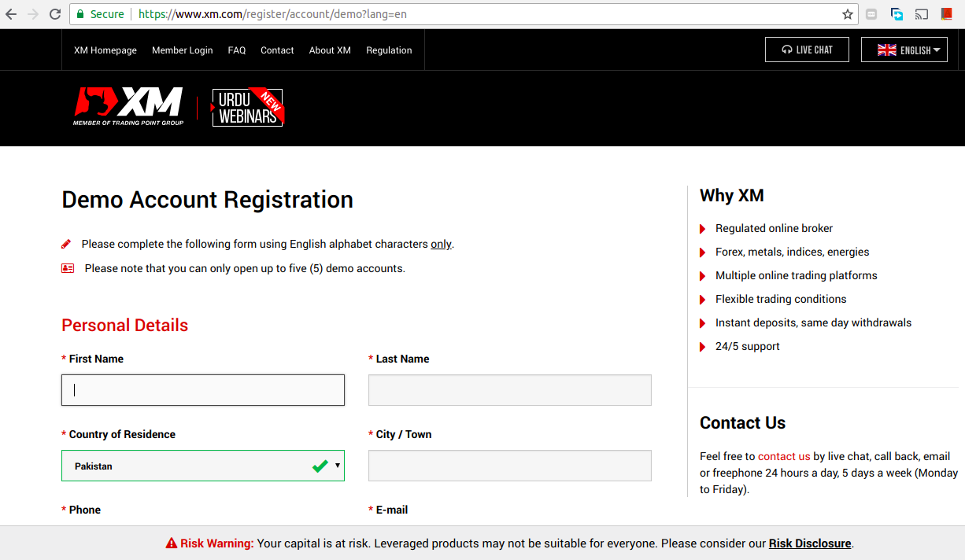
Task: Click the E-mail field label
Action: point(392,510)
